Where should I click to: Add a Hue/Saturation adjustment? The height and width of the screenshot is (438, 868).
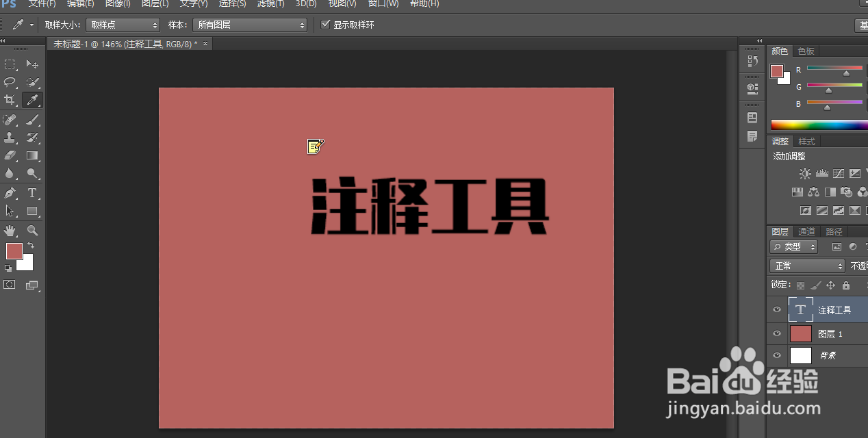(797, 192)
